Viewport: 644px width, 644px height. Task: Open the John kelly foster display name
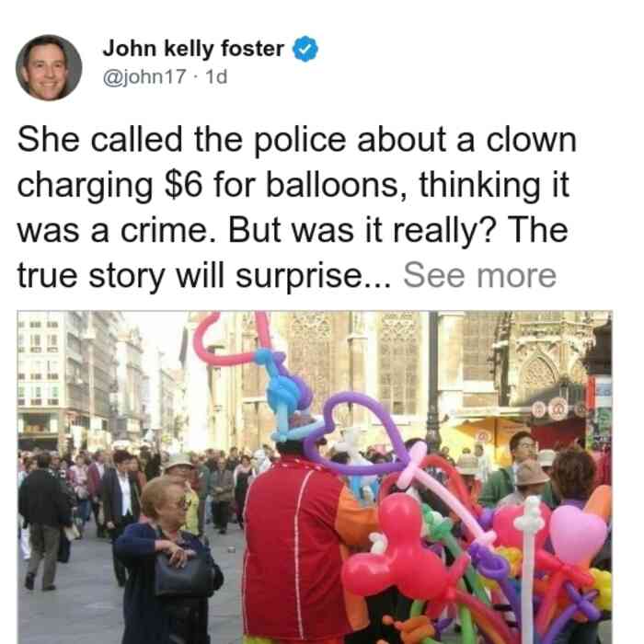193,49
